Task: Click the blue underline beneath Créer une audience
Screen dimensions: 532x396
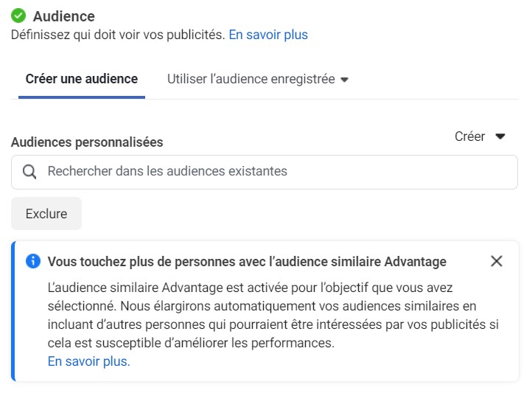Action: coord(82,97)
